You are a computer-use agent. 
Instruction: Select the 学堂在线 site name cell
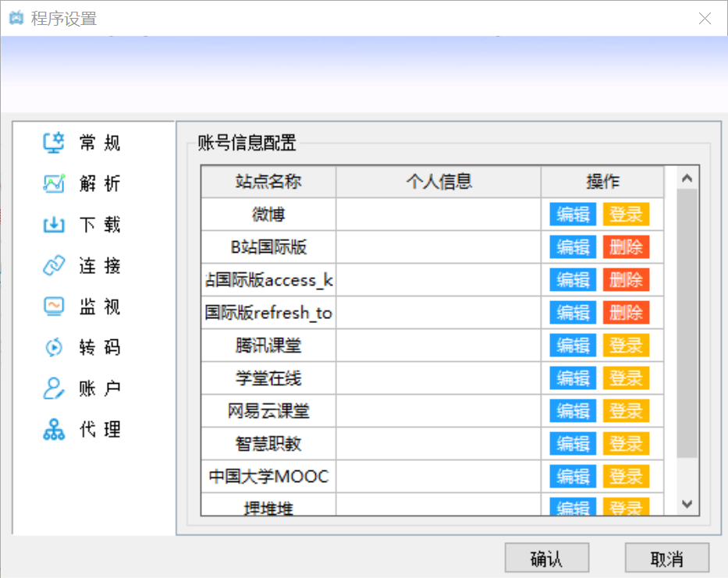(268, 378)
